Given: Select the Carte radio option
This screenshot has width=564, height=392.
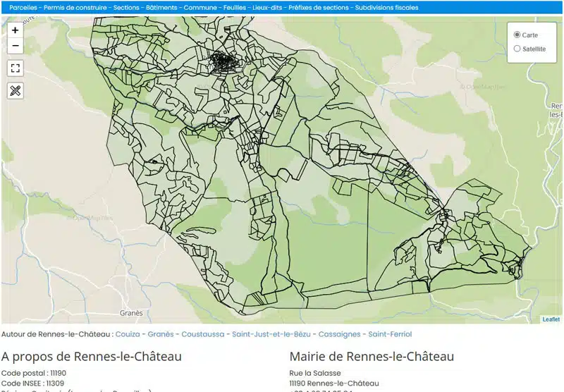Looking at the screenshot, I should tap(517, 35).
